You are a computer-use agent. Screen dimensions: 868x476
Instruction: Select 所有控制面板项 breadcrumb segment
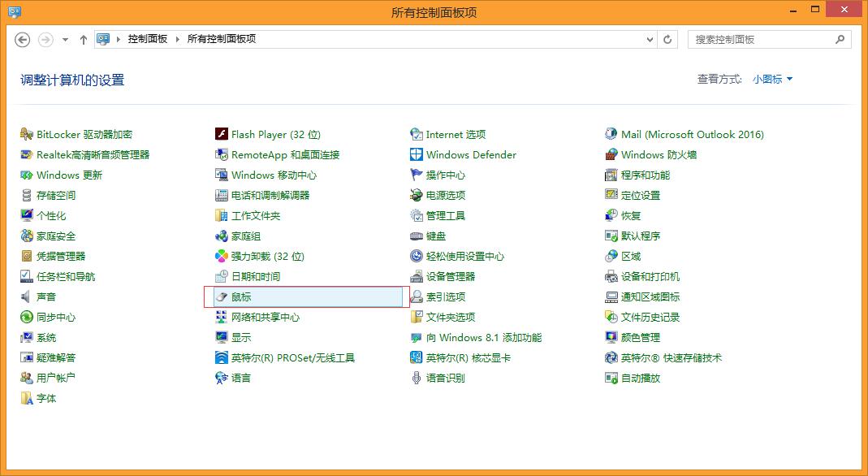[x=221, y=39]
